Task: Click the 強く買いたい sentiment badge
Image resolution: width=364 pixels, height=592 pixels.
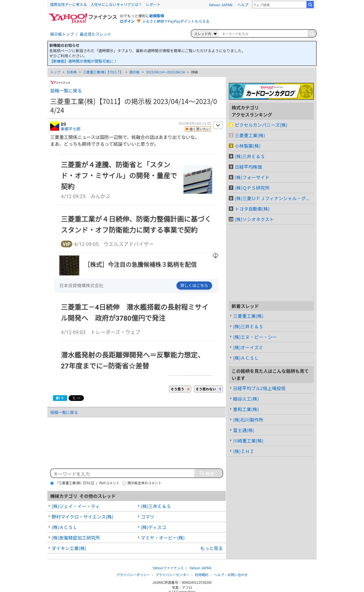Action: click(x=198, y=129)
